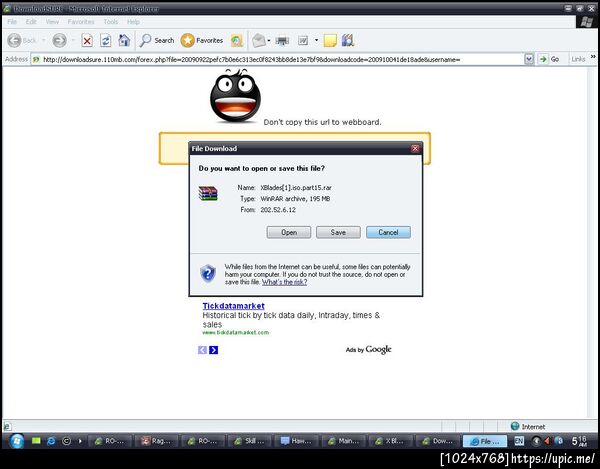600x469 pixels.
Task: Click Save in File Download dialog
Action: (x=338, y=232)
